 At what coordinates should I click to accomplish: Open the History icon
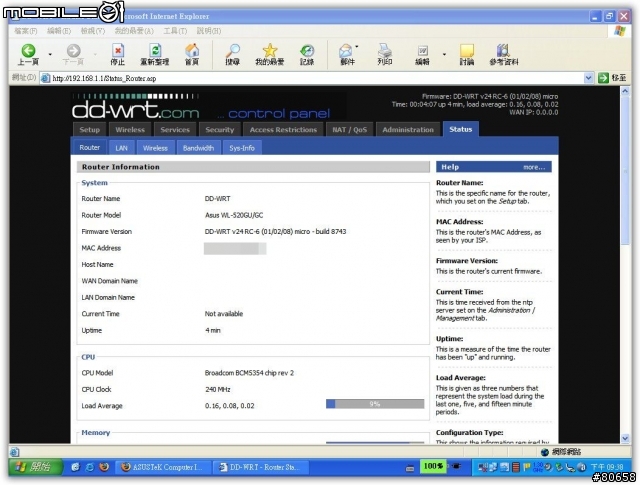[x=307, y=51]
